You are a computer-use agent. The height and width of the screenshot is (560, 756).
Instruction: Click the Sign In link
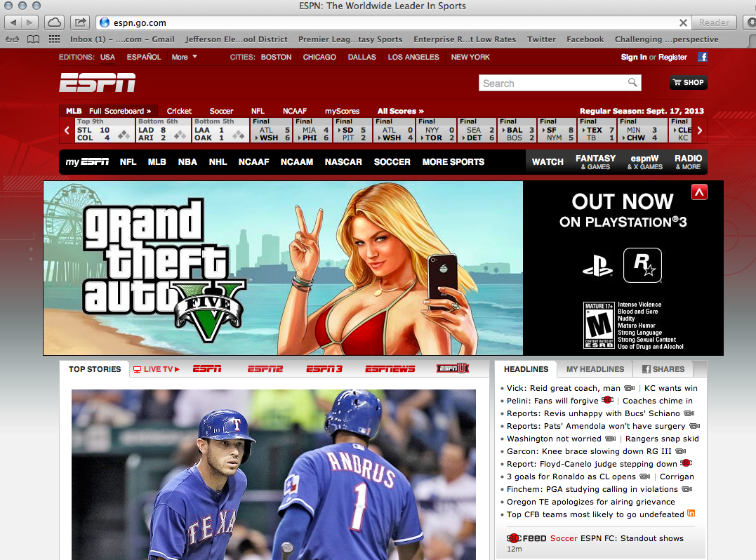tap(633, 57)
